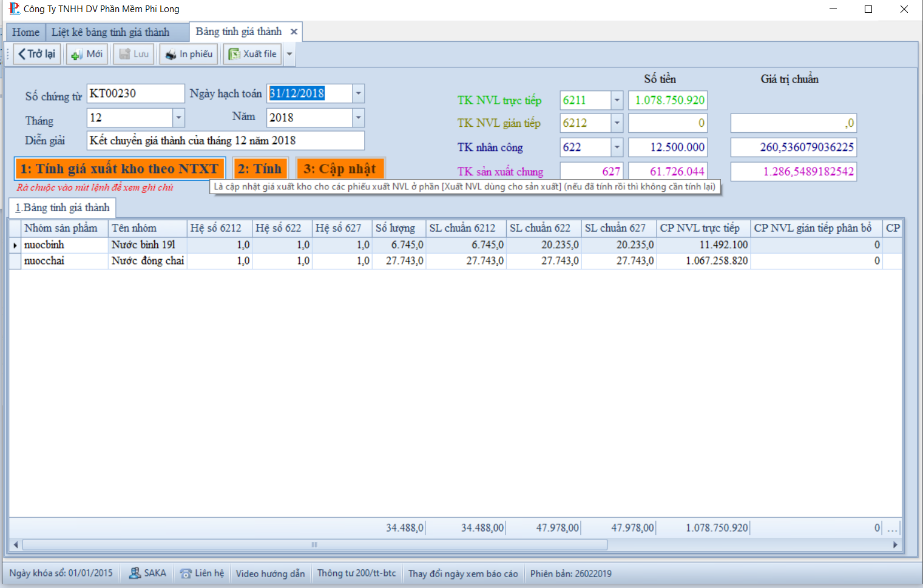The width and height of the screenshot is (923, 588).
Task: Edit the Diễn giải description field
Action: click(226, 140)
